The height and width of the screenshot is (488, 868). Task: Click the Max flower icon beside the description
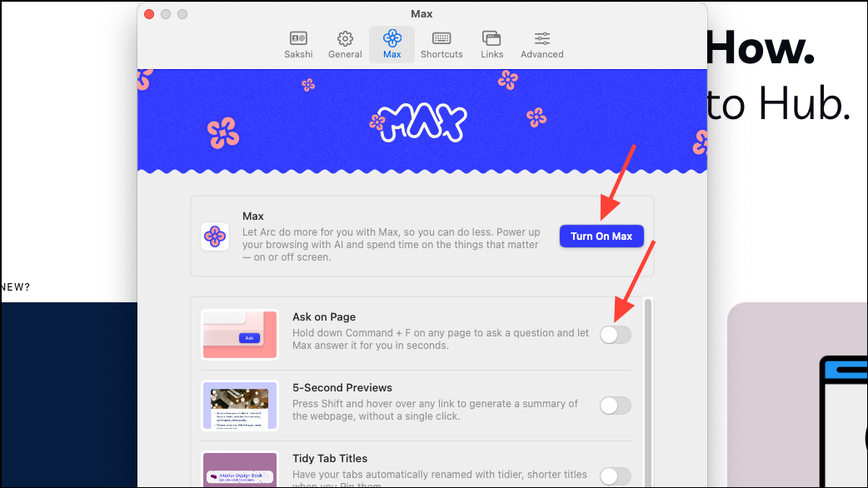215,237
